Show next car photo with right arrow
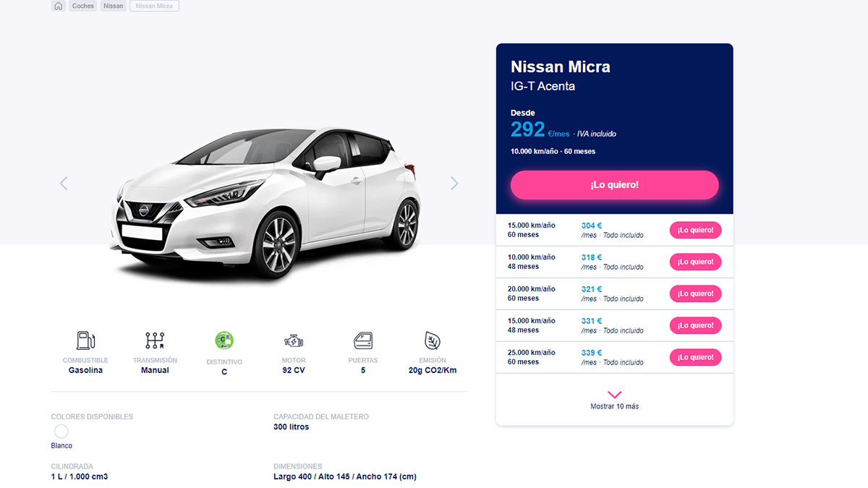Screen dimensions: 868x488 pyautogui.click(x=454, y=184)
